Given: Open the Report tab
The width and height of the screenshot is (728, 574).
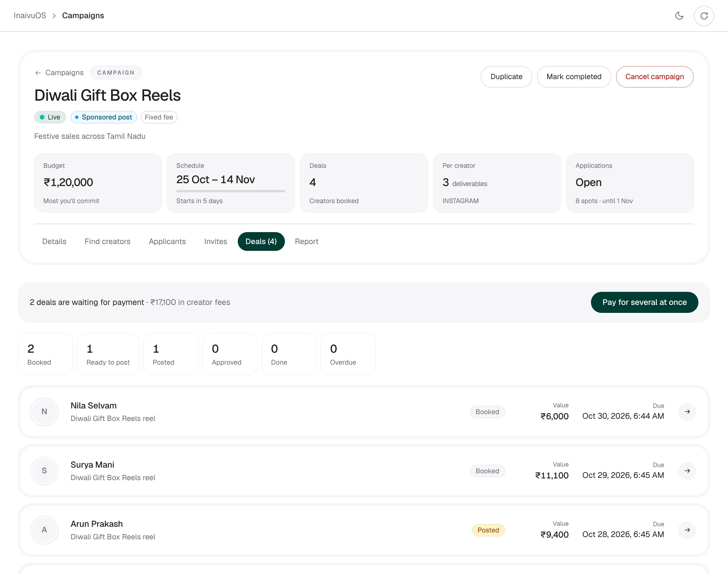Looking at the screenshot, I should (x=307, y=241).
